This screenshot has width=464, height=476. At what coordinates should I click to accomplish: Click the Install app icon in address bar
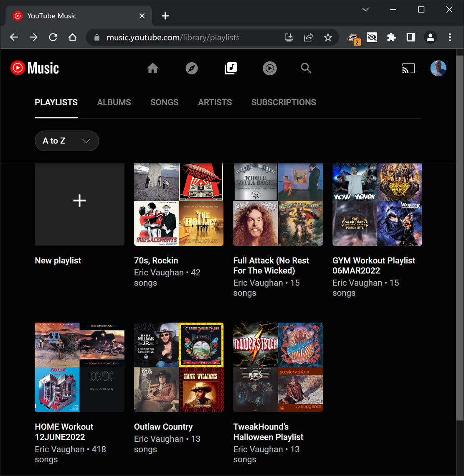[x=289, y=37]
